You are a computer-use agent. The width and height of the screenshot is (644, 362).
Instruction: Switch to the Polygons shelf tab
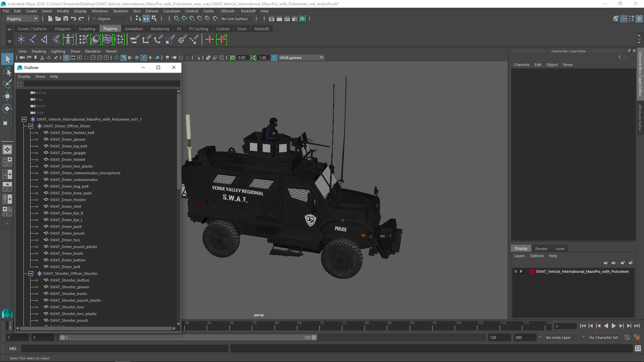(63, 29)
